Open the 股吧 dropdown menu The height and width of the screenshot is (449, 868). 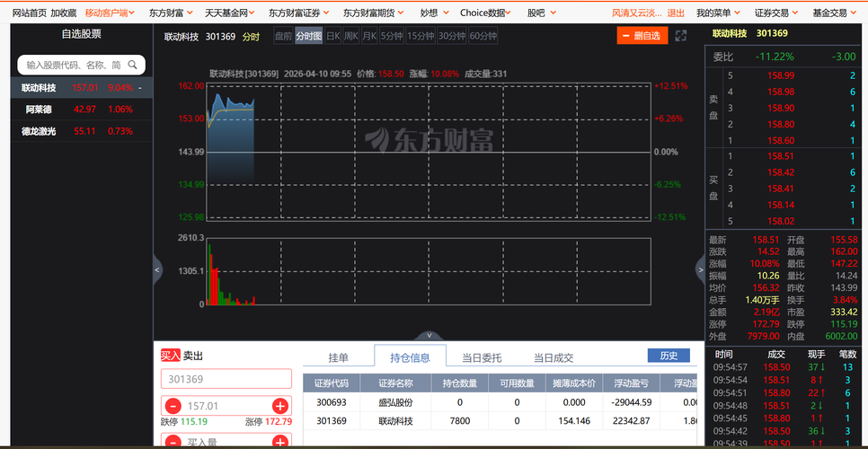540,13
